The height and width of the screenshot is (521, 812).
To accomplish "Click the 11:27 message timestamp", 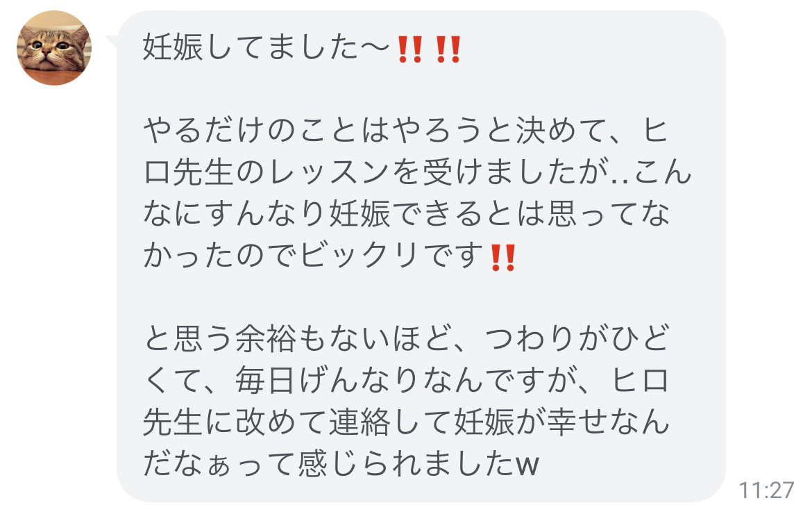I will [x=766, y=490].
